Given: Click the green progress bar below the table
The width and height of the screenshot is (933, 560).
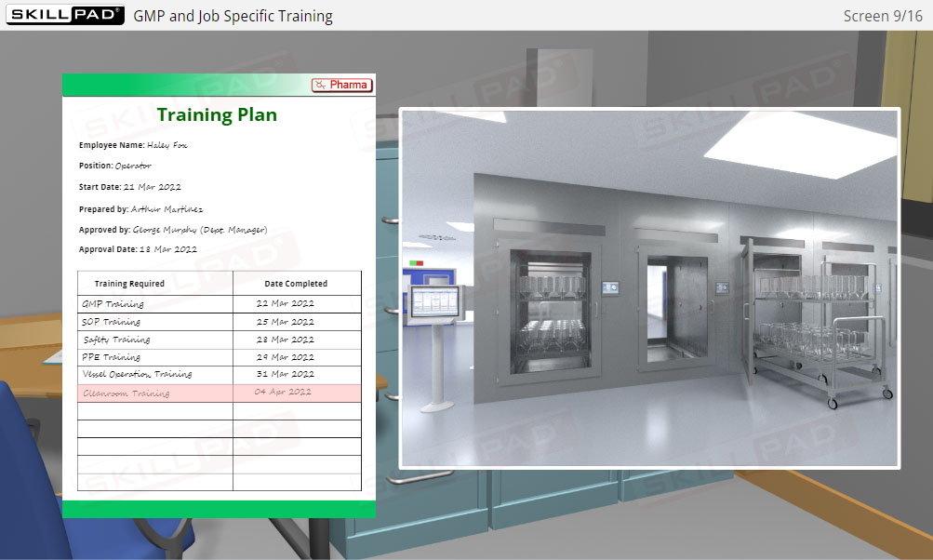Looking at the screenshot, I should [x=218, y=510].
